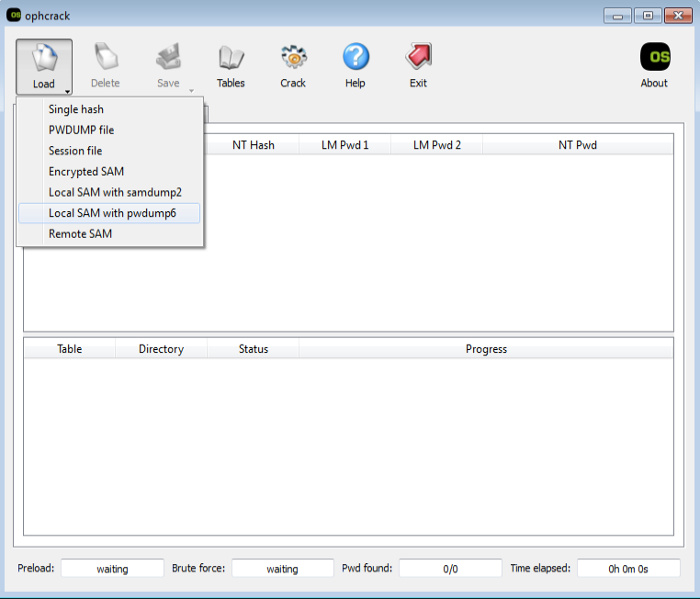Sort by NT Hash column header

click(253, 145)
